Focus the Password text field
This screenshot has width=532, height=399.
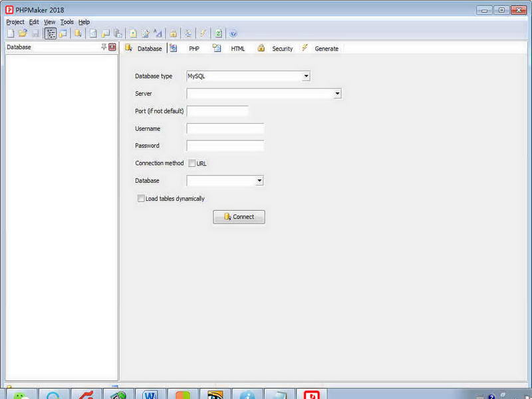pos(225,146)
